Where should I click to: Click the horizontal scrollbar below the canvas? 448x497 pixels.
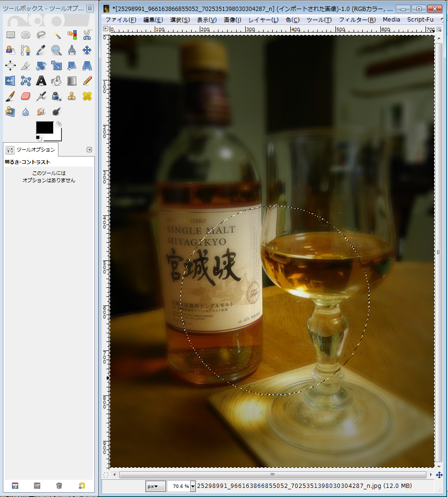click(x=272, y=475)
